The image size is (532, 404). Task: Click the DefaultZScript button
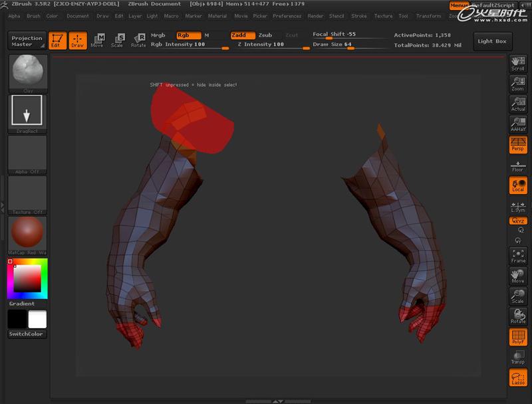pos(493,5)
